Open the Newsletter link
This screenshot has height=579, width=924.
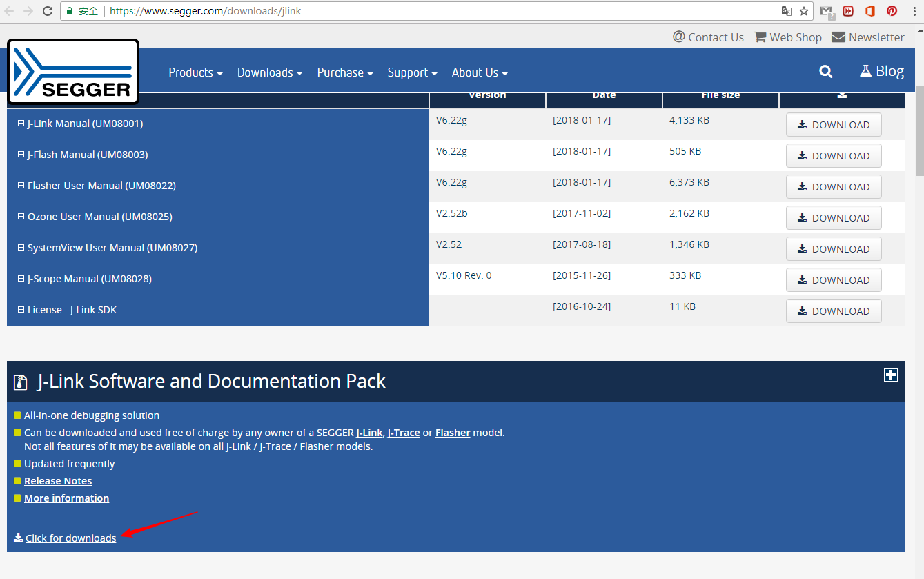click(x=868, y=37)
